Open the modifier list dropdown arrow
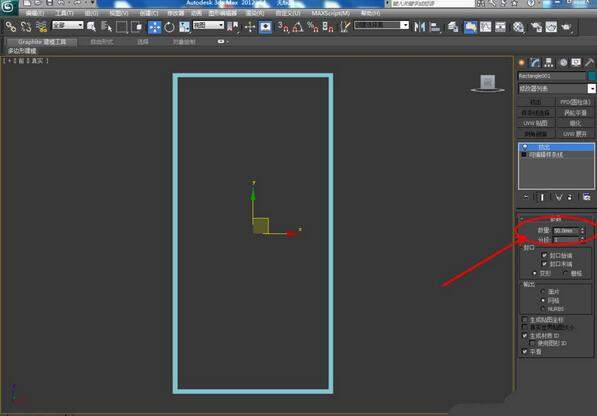The image size is (597, 416). point(591,89)
